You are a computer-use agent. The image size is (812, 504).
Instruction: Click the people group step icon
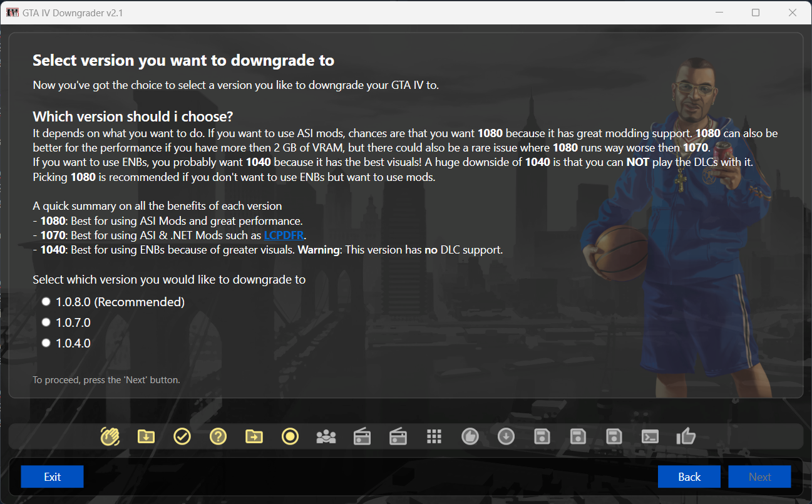pos(326,436)
